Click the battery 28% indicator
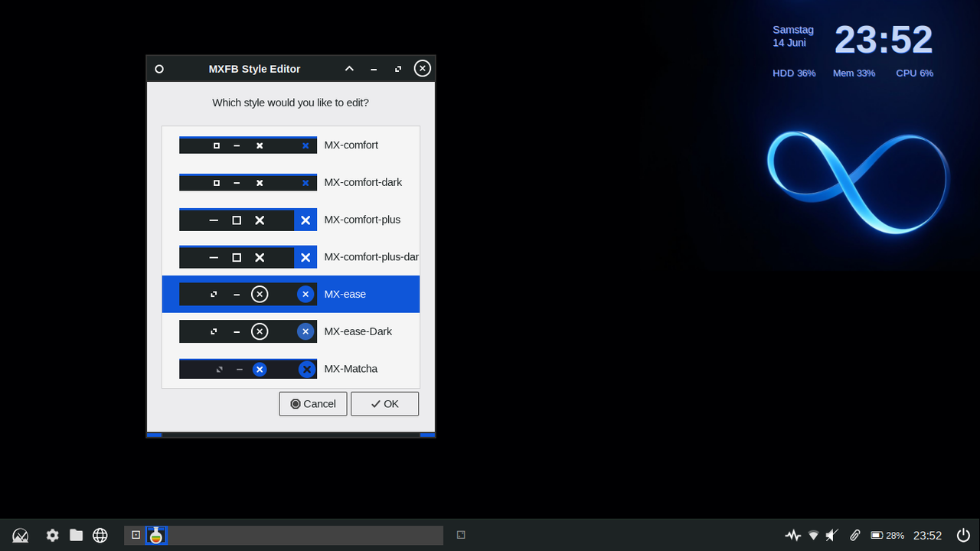The height and width of the screenshot is (551, 980). pyautogui.click(x=887, y=536)
